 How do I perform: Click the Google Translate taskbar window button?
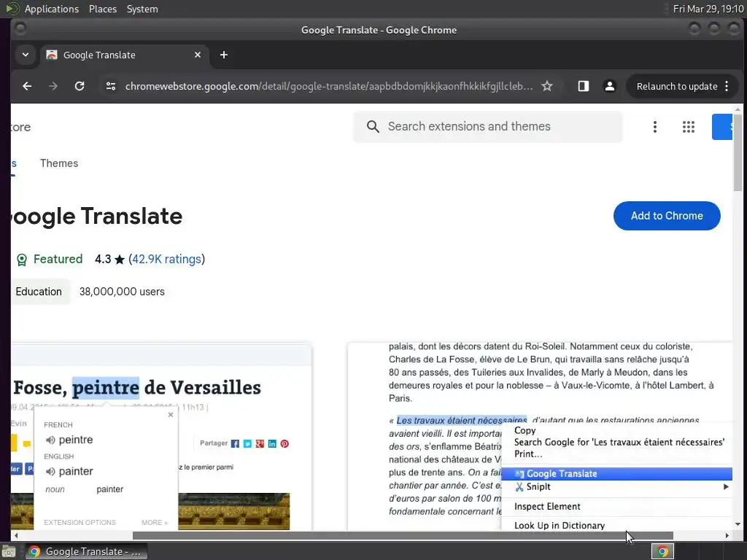point(87,551)
